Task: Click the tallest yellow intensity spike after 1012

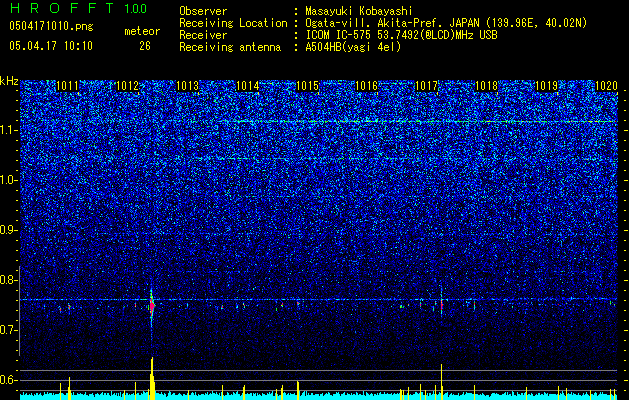Action: 152,377
